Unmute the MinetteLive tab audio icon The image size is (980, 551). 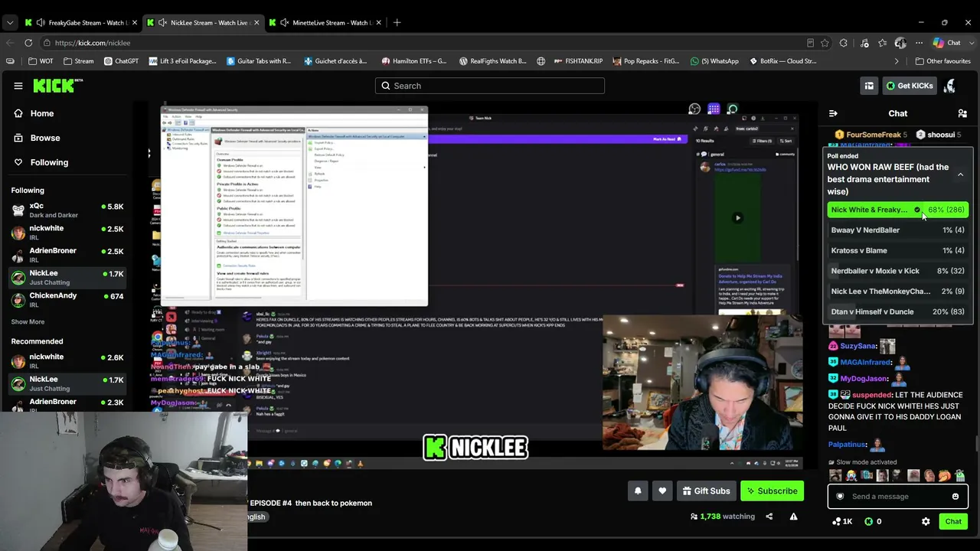coord(284,23)
